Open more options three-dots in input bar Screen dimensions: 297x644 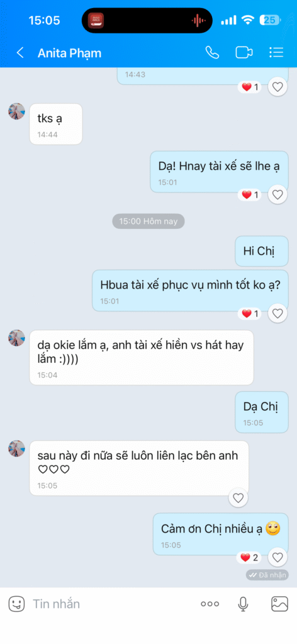coord(210,604)
